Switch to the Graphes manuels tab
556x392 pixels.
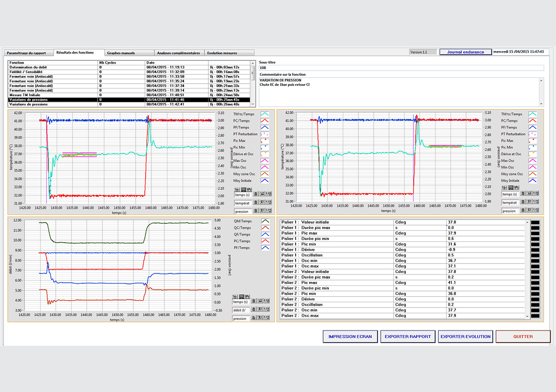(121, 53)
